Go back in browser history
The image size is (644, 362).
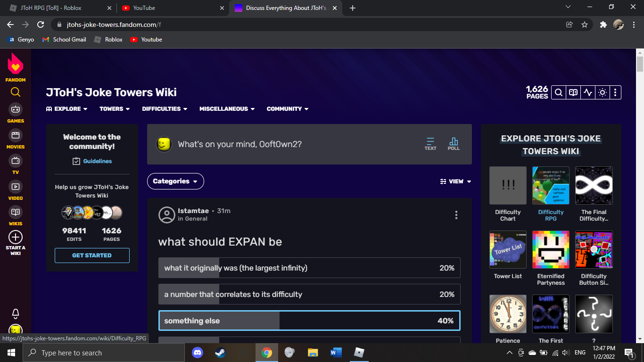10,25
